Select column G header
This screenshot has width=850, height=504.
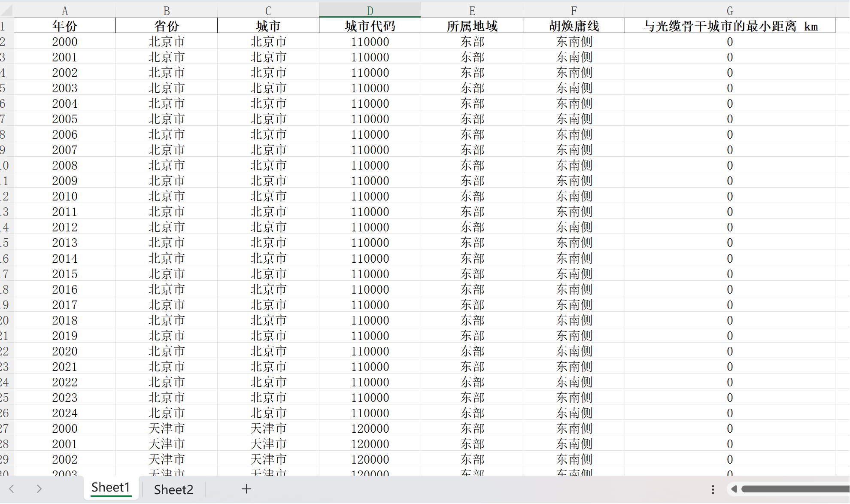point(730,11)
